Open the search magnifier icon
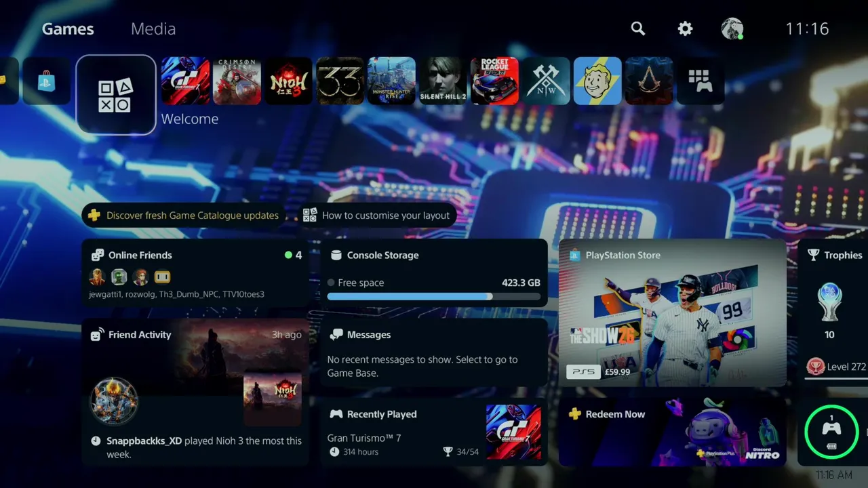 pyautogui.click(x=638, y=28)
